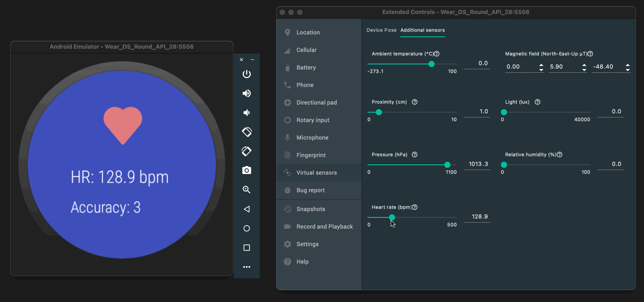Image resolution: width=644 pixels, height=302 pixels.
Task: Raise volume with the volume up icon
Action: (x=247, y=93)
